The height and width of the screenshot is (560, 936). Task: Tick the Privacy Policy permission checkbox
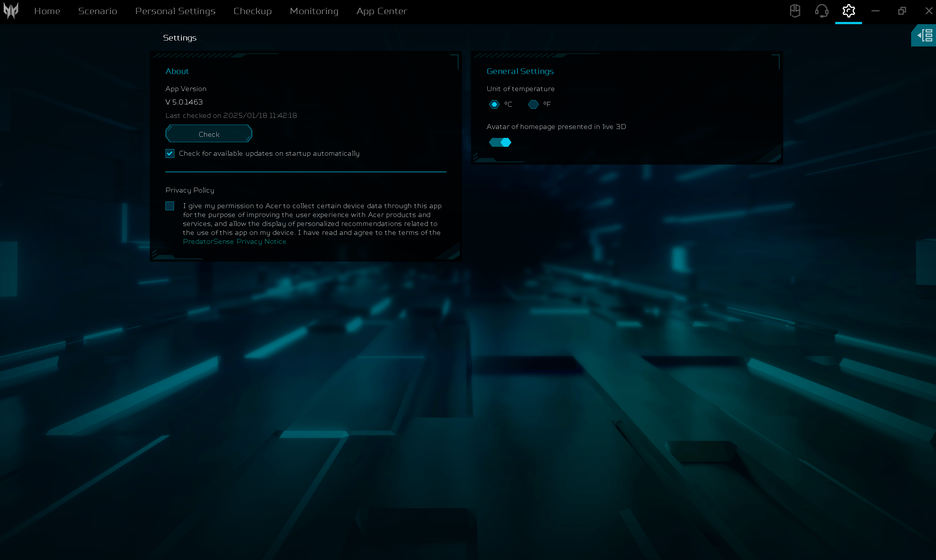[x=170, y=205]
